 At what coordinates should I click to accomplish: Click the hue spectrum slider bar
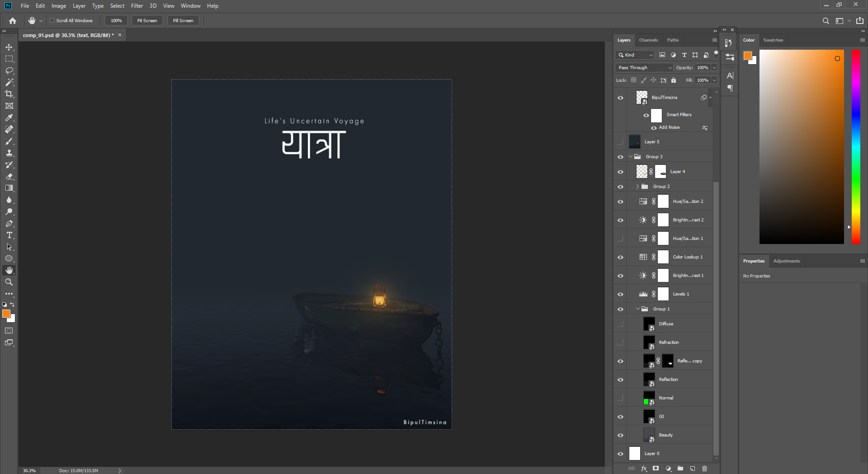856,147
